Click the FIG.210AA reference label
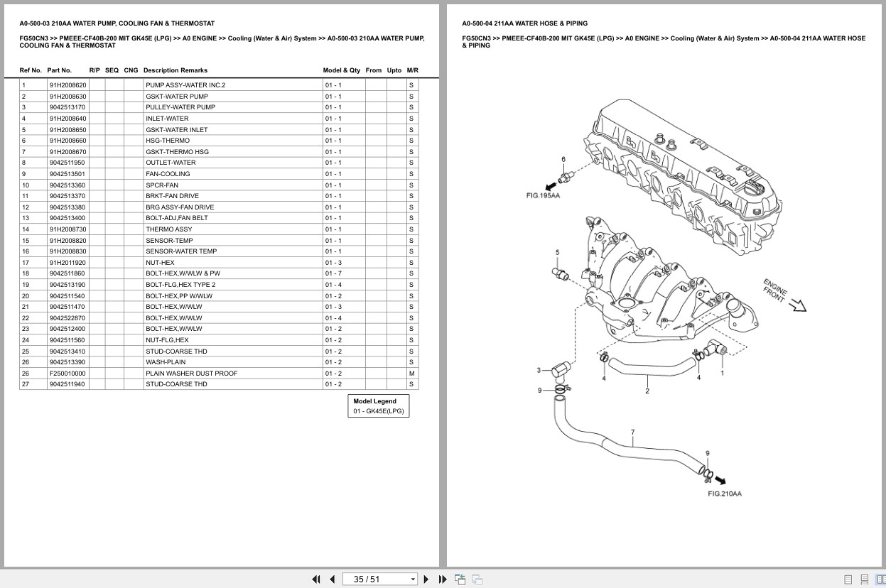The height and width of the screenshot is (588, 886). [x=725, y=494]
